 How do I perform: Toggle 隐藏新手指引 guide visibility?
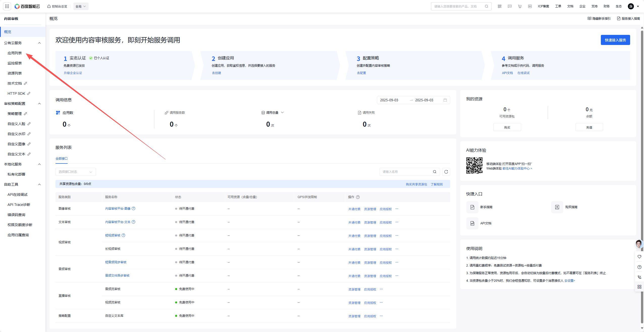pyautogui.click(x=599, y=18)
